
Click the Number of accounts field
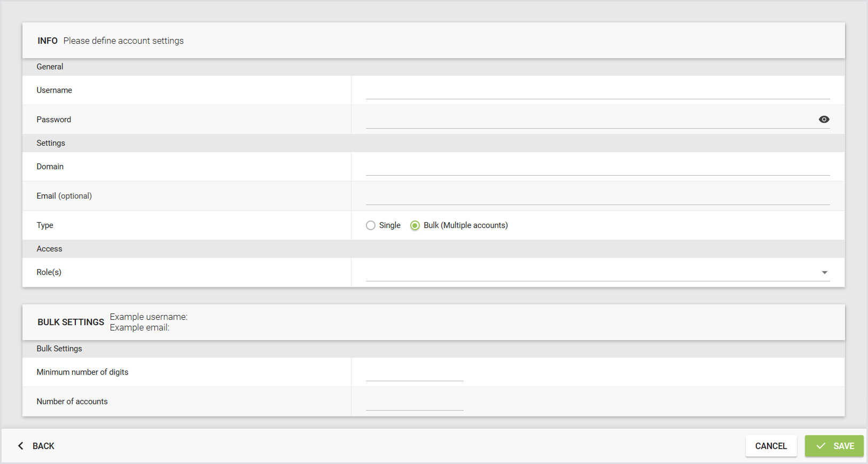pos(415,402)
